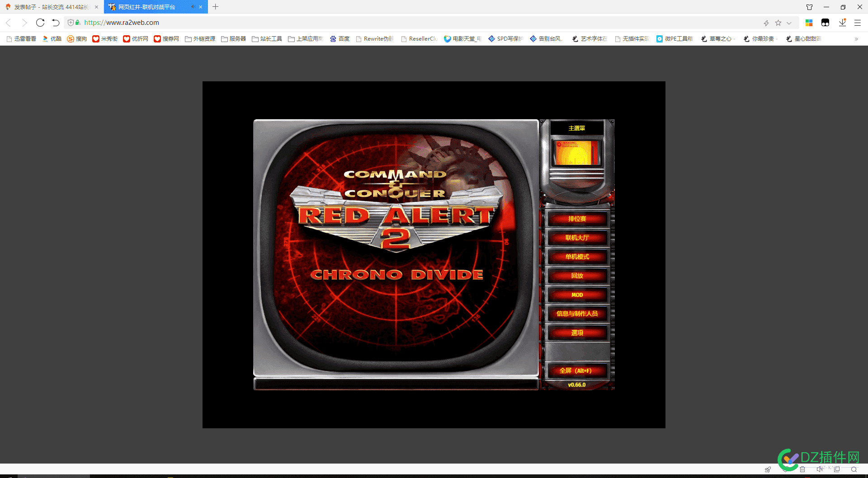
Task: Open the 回放 replay menu
Action: click(577, 276)
